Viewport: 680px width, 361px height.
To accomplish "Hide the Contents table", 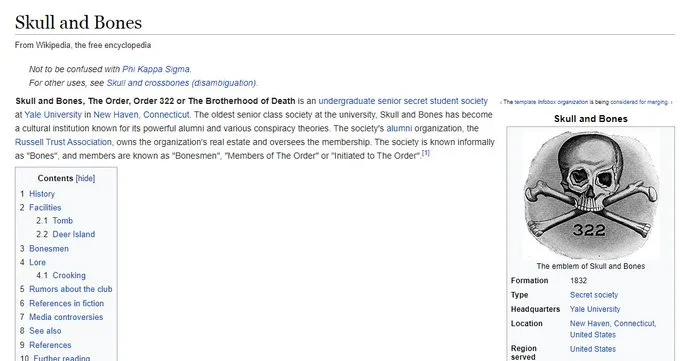I will click(85, 178).
